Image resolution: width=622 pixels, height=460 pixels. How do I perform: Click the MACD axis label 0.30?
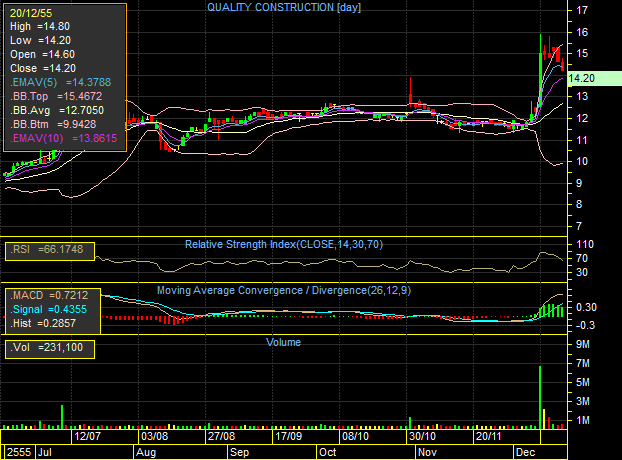point(586,308)
